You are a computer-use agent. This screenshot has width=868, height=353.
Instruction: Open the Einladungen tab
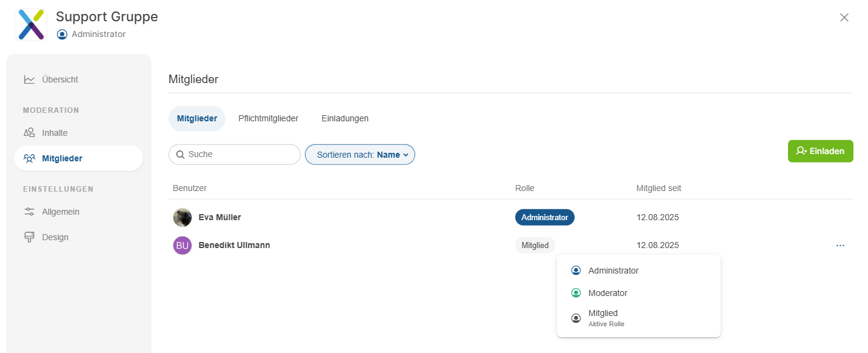345,119
